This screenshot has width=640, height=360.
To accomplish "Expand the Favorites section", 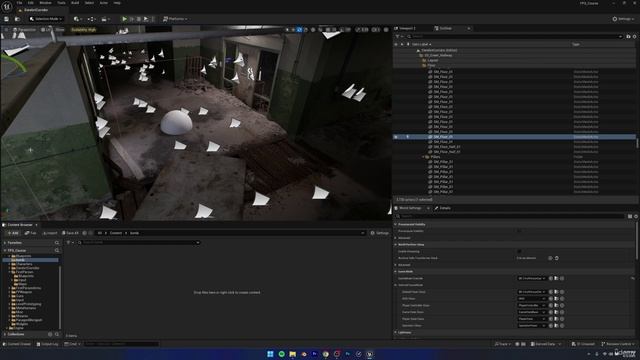I will pos(5,243).
